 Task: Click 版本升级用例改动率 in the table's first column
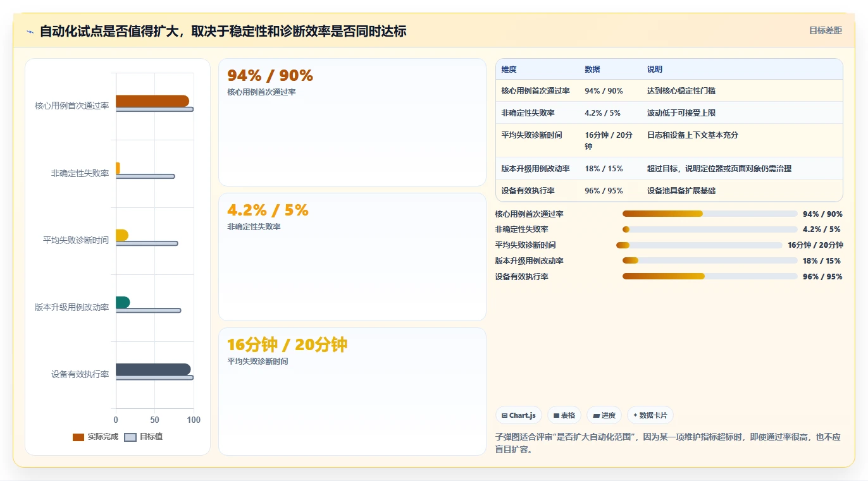click(535, 169)
